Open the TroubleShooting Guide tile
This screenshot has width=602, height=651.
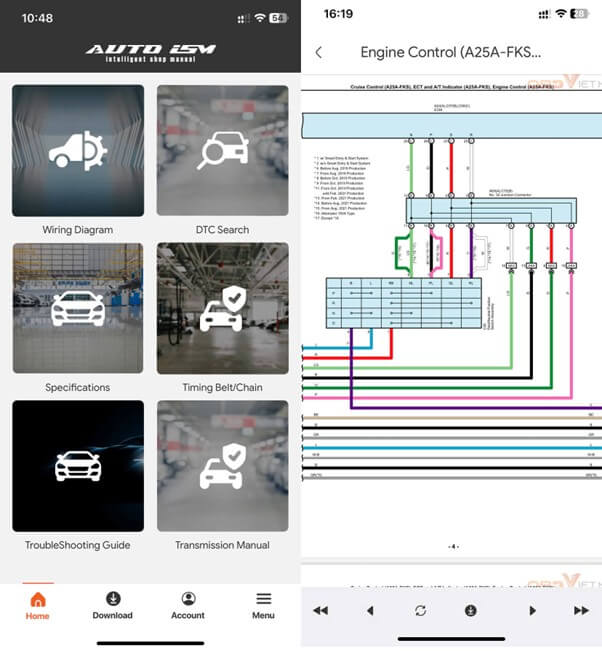78,466
